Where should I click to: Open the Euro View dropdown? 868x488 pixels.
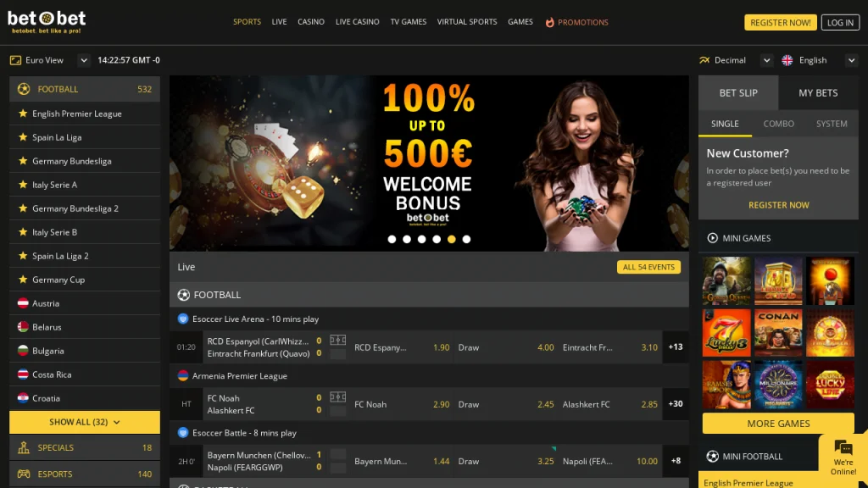coord(83,60)
